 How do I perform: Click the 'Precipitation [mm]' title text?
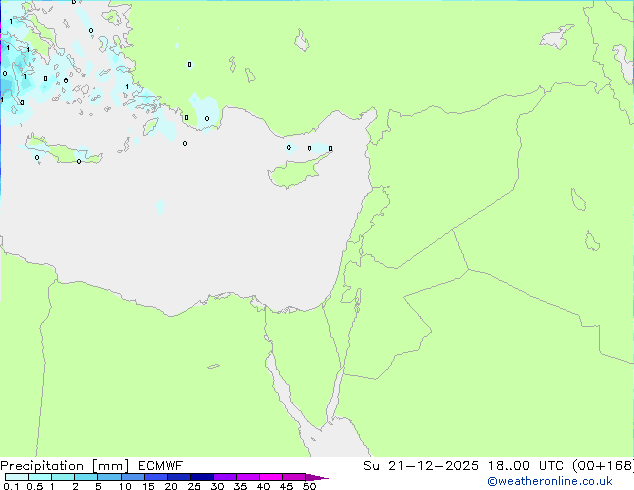pyautogui.click(x=64, y=466)
